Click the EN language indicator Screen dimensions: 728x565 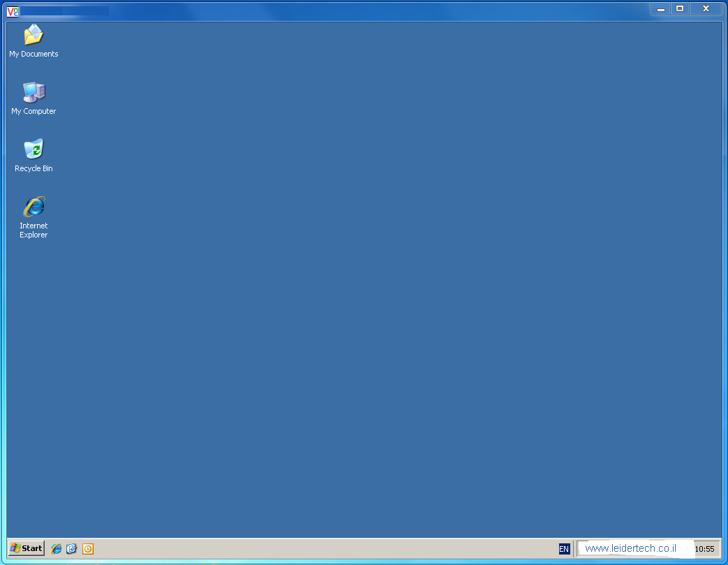click(x=564, y=549)
